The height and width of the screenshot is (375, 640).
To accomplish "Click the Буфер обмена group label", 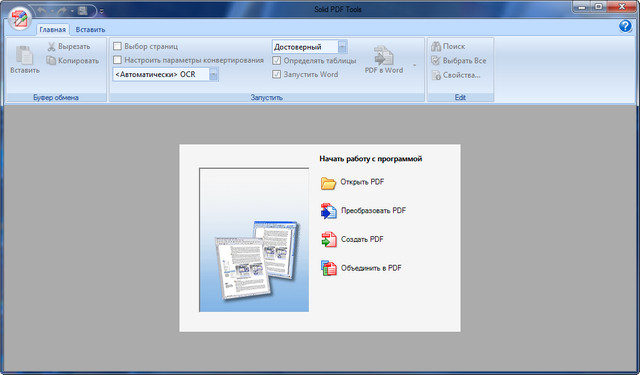I will coord(56,98).
